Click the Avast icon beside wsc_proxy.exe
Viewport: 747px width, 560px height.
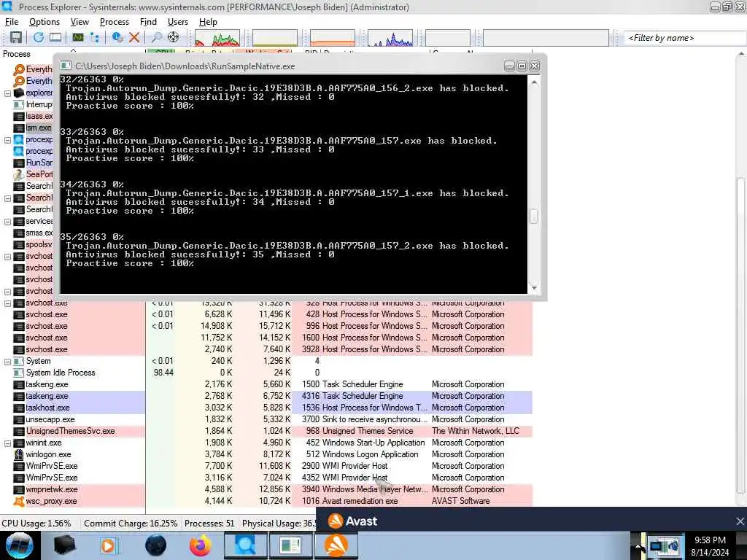[18, 501]
